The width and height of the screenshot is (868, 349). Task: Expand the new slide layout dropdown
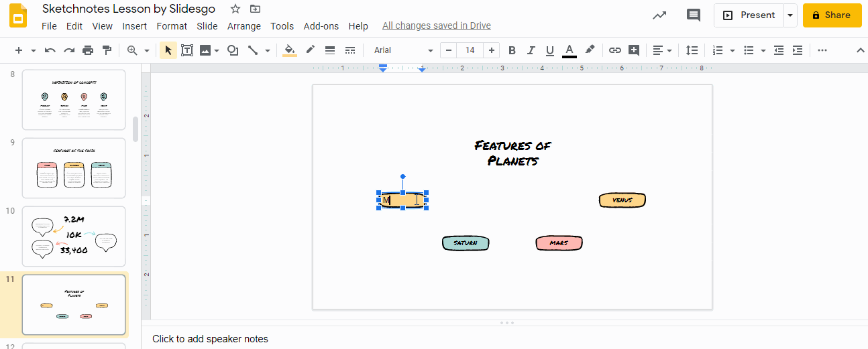point(32,50)
